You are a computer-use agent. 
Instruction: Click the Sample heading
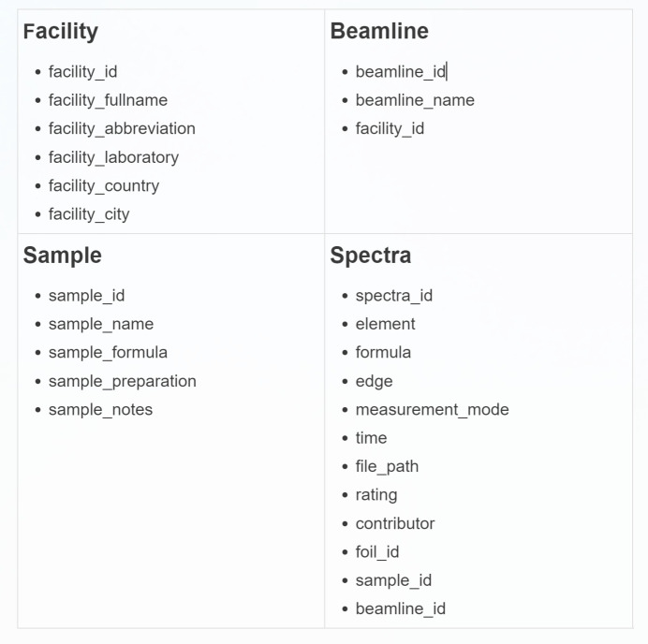tap(63, 256)
